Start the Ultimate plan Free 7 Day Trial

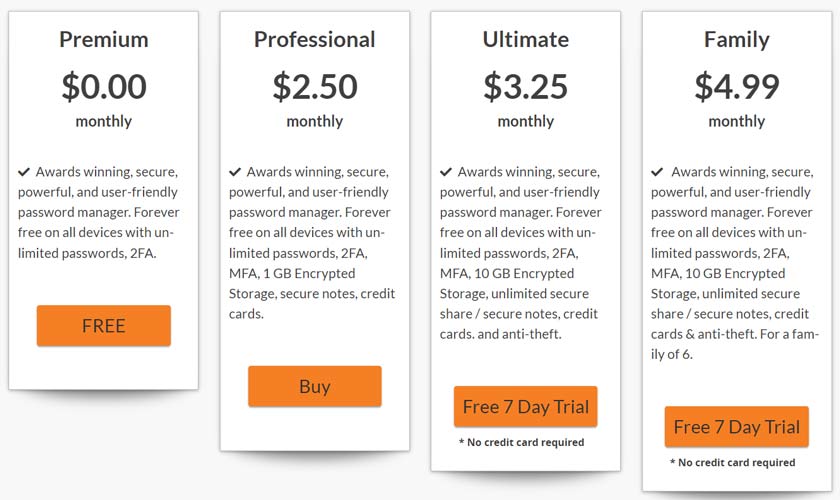coord(526,407)
